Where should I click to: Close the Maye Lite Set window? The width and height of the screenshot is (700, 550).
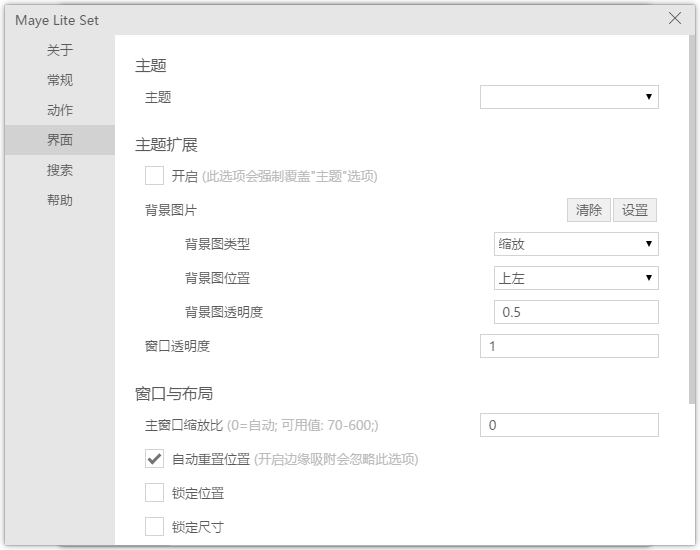tap(675, 18)
